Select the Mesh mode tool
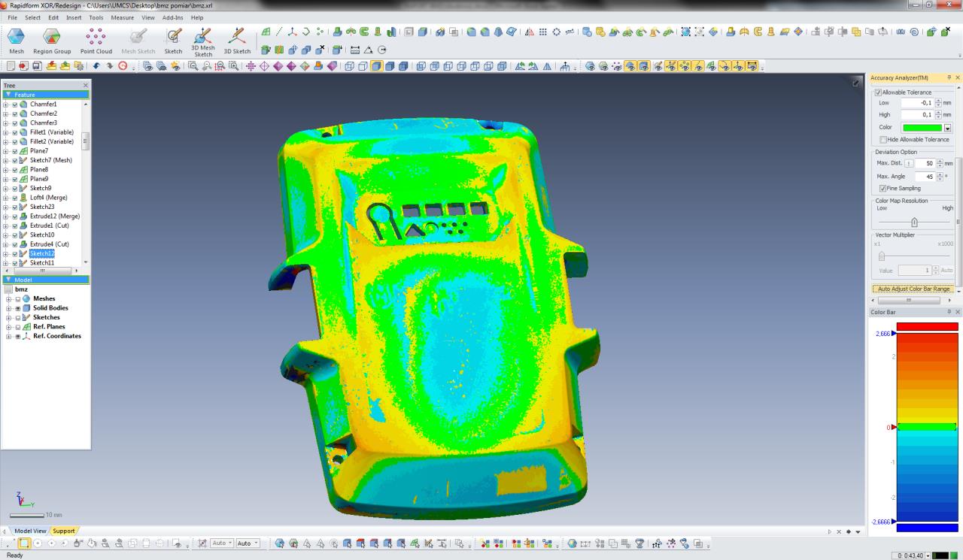This screenshot has height=560, width=963. [17, 41]
